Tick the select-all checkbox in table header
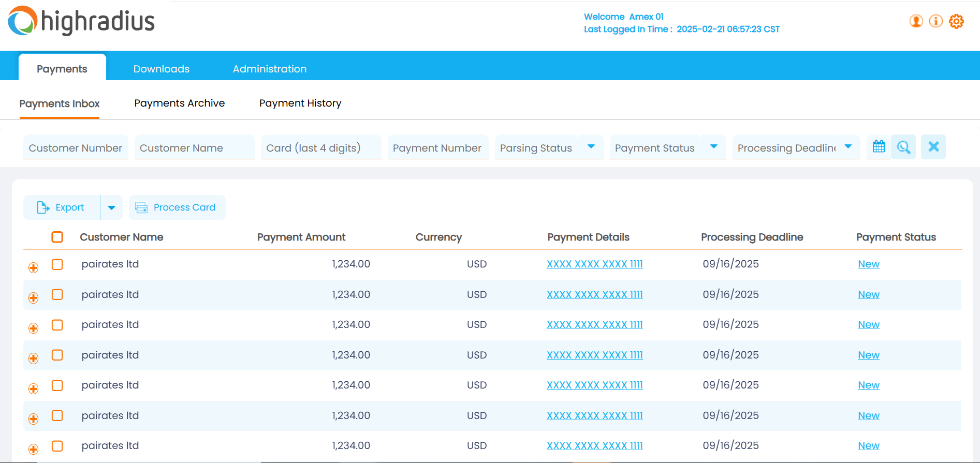This screenshot has width=980, height=463. pyautogui.click(x=57, y=237)
